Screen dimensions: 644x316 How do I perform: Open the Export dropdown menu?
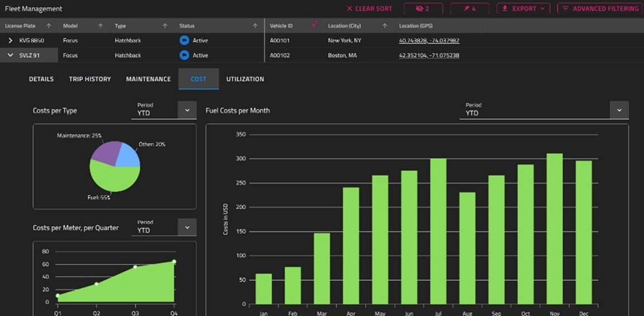pos(523,9)
